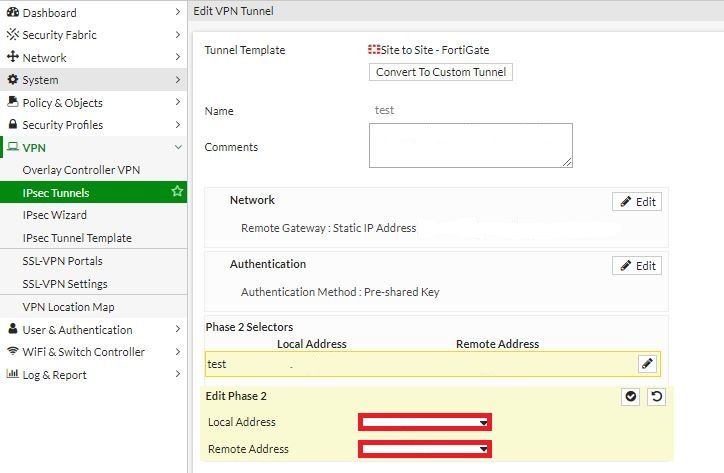Image resolution: width=724 pixels, height=473 pixels.
Task: Expand the Network menu chevron
Action: click(178, 57)
